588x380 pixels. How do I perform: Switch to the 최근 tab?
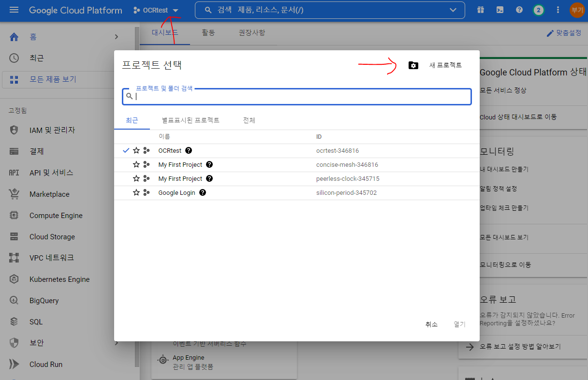coord(132,120)
